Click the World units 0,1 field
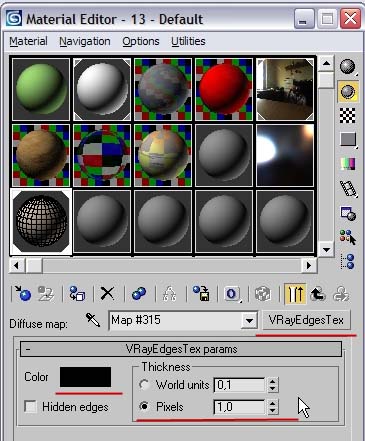Image resolution: width=365 pixels, height=441 pixels. pos(240,385)
